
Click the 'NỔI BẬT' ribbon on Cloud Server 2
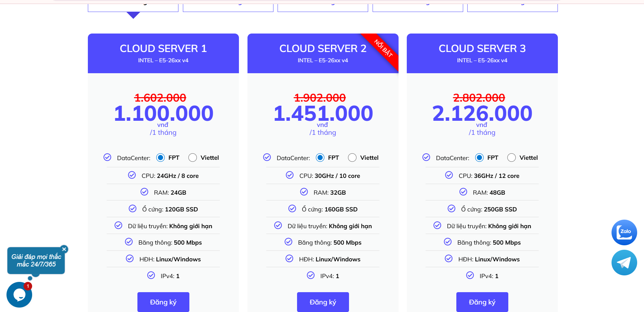tap(383, 49)
